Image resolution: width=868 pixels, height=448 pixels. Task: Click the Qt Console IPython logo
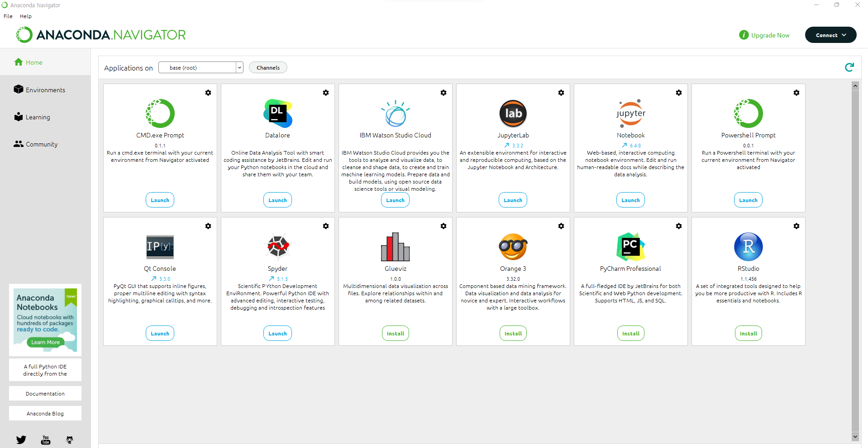[160, 247]
